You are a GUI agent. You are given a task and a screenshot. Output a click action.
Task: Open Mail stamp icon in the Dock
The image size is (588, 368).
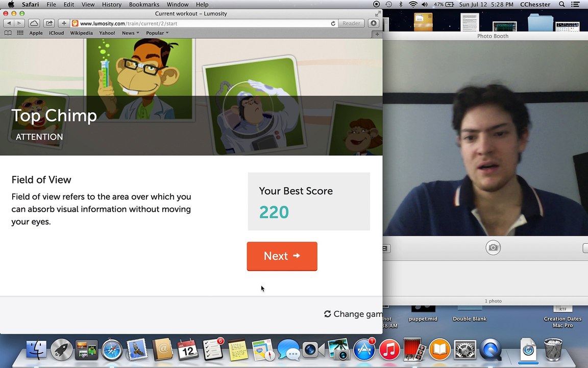[x=137, y=350]
